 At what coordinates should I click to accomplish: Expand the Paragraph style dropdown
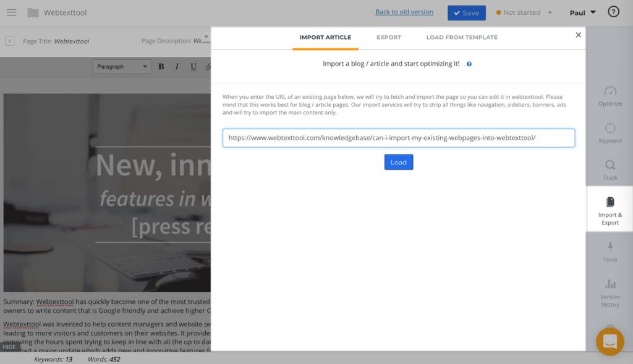(x=122, y=67)
